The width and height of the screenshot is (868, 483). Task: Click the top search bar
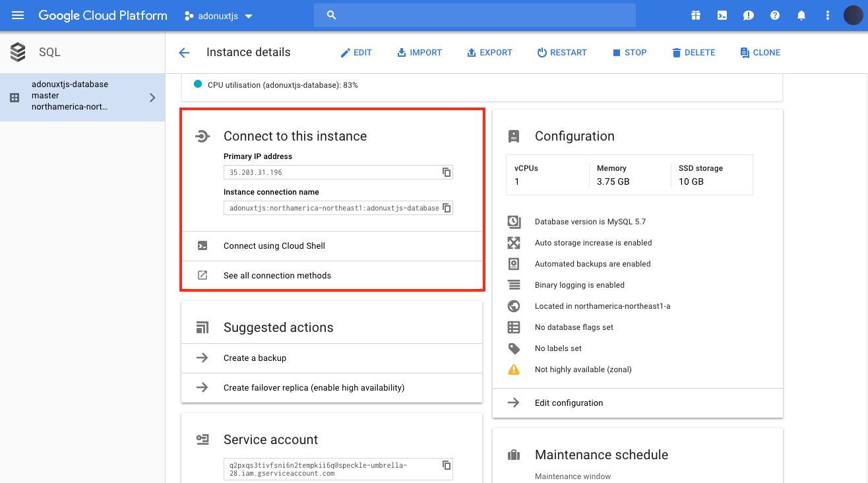[474, 15]
